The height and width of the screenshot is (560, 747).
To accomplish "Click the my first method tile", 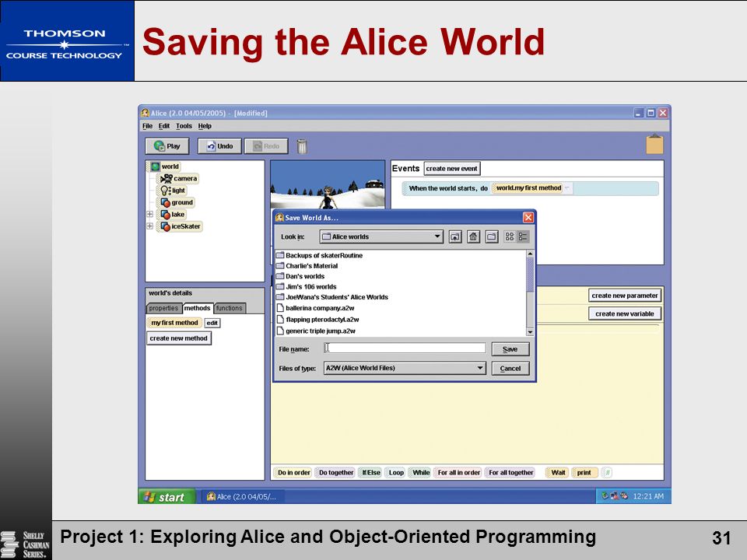I will click(x=174, y=323).
